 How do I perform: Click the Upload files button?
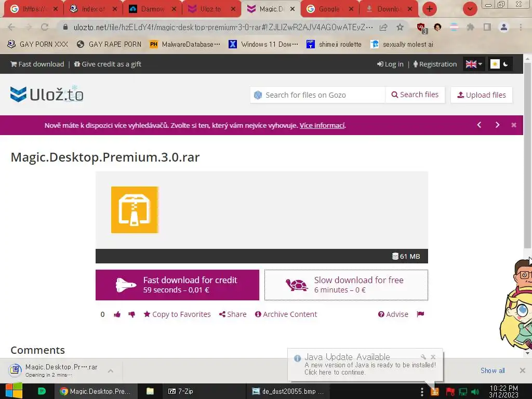pyautogui.click(x=482, y=95)
